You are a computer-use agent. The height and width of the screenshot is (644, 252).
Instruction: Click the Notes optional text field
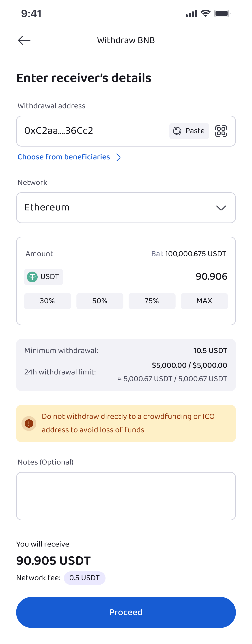pos(126,496)
